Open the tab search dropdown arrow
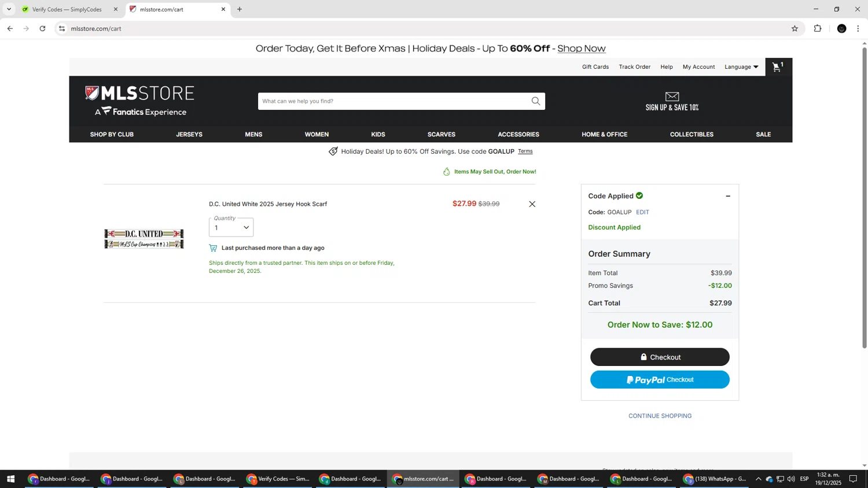Image resolution: width=868 pixels, height=488 pixels. coord(9,9)
